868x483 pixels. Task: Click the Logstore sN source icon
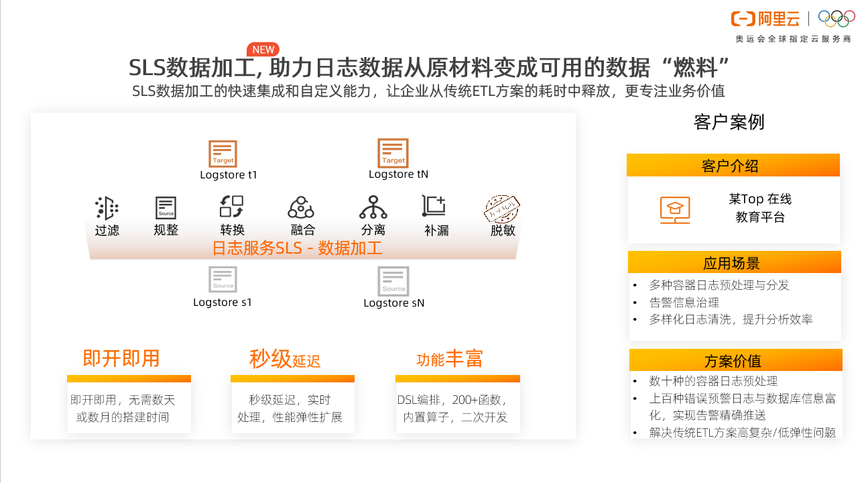[x=393, y=281]
